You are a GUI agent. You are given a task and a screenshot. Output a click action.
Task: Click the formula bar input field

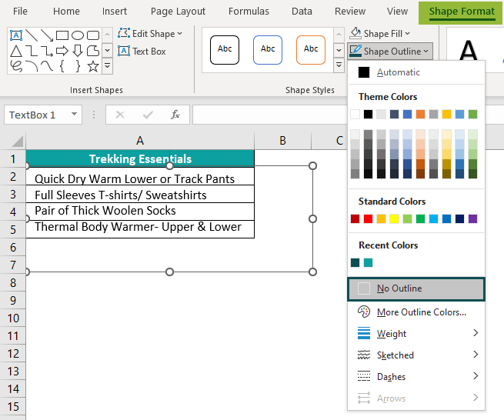pos(270,115)
